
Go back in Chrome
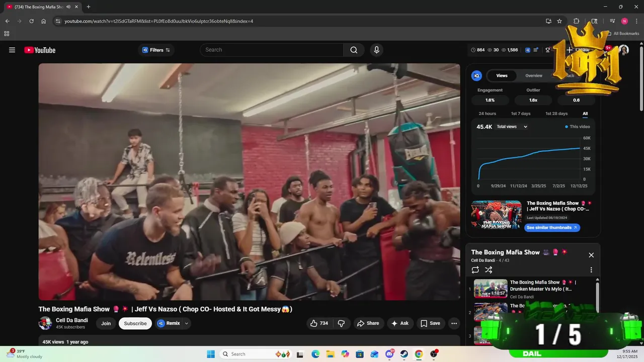tap(7, 21)
